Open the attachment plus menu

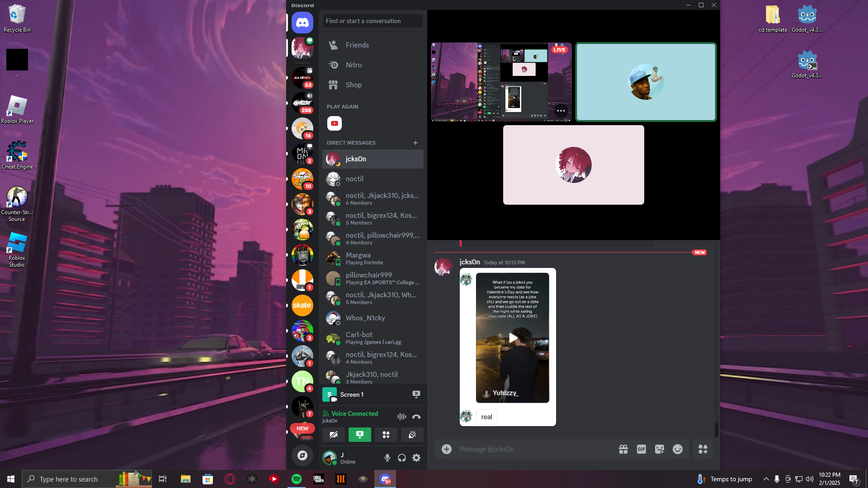(x=447, y=449)
